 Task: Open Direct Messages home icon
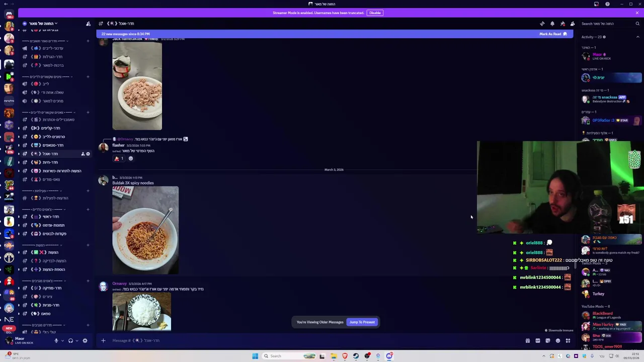pyautogui.click(x=9, y=15)
